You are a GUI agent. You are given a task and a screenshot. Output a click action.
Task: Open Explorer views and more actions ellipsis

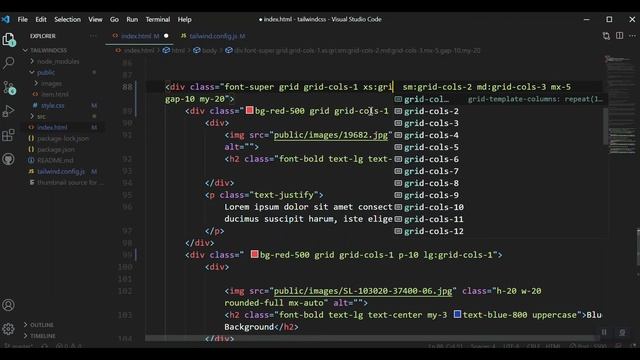[93, 36]
